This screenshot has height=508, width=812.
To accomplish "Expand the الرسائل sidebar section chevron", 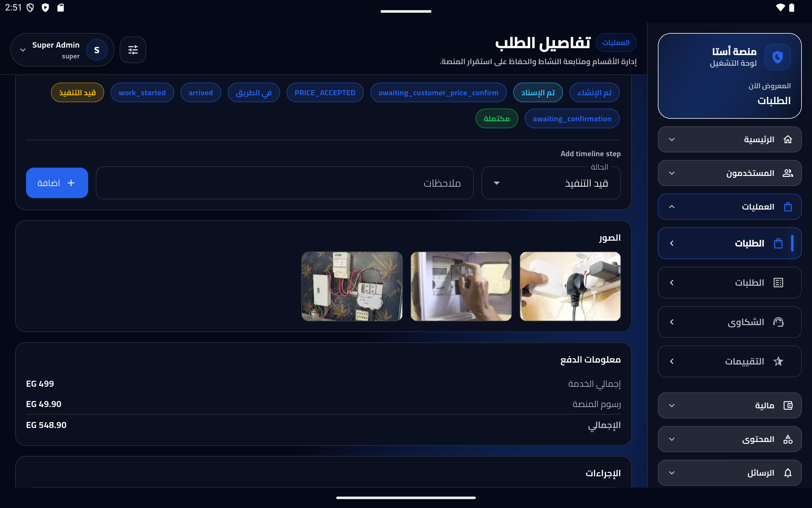I will [672, 473].
